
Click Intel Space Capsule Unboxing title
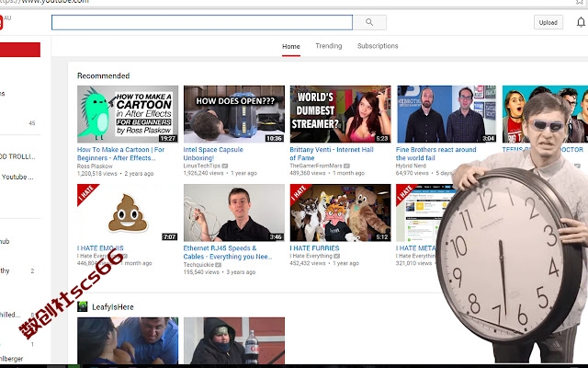pyautogui.click(x=213, y=154)
